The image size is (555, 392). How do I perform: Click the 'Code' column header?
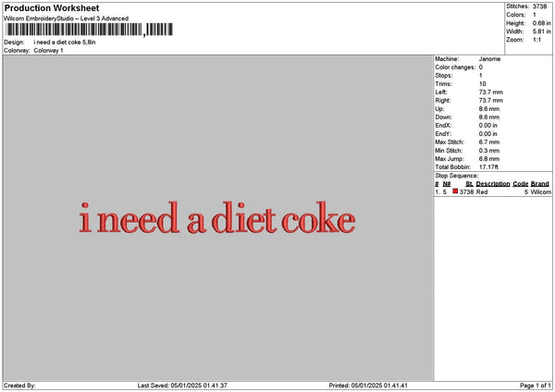point(520,184)
